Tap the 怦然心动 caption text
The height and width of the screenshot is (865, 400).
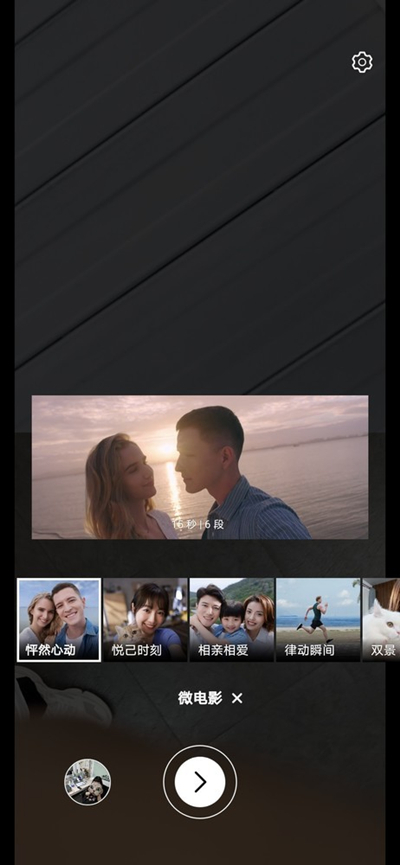pyautogui.click(x=50, y=650)
